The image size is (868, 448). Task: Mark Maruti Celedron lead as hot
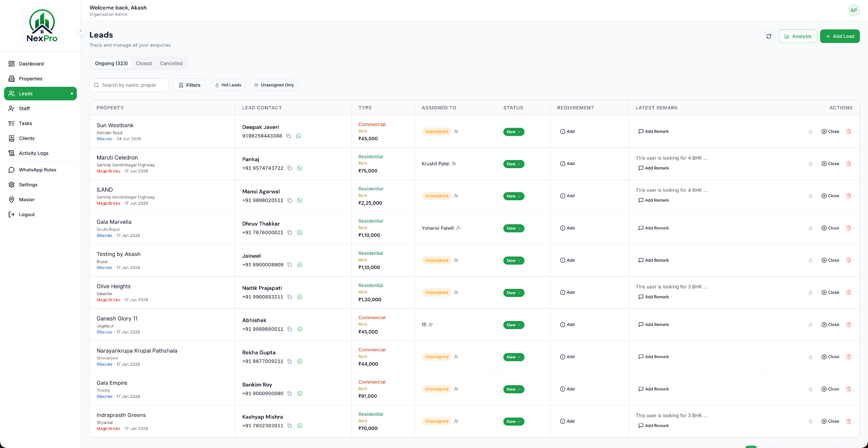[811, 164]
